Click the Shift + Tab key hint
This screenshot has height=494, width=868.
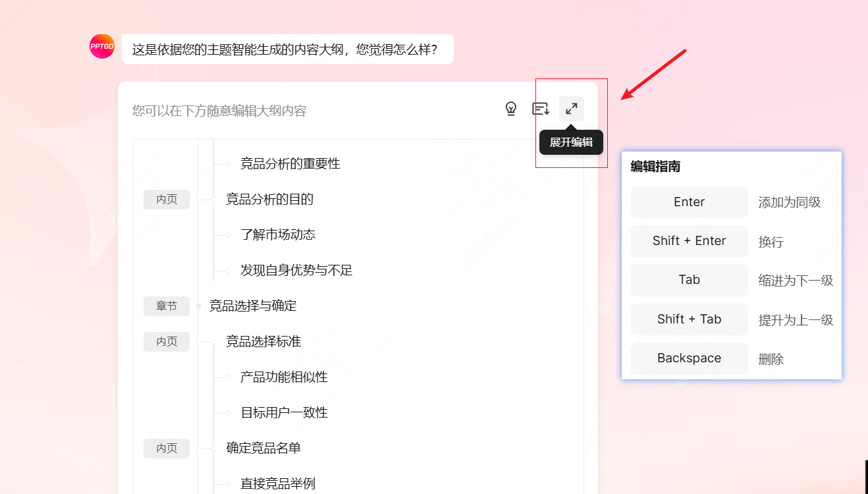coord(690,319)
